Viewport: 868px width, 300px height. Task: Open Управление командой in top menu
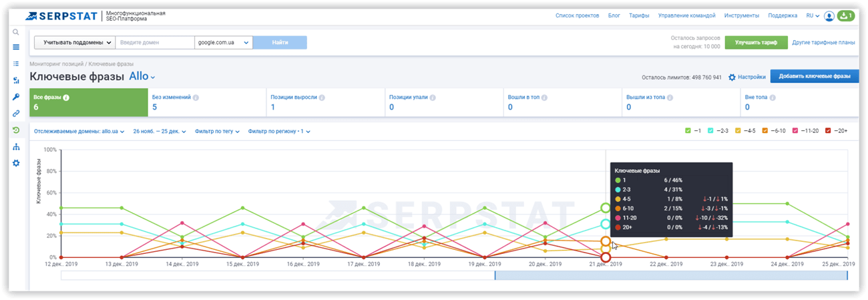pos(686,15)
